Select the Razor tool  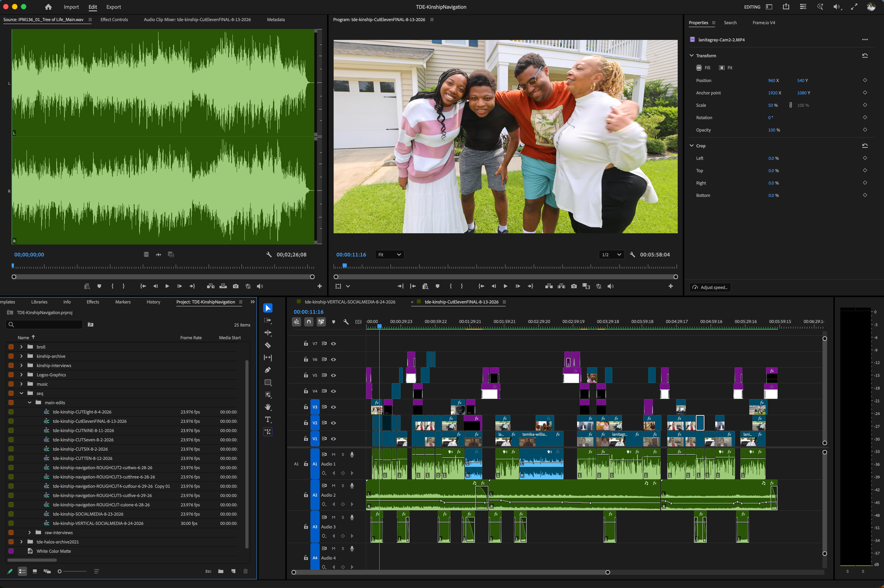click(268, 345)
